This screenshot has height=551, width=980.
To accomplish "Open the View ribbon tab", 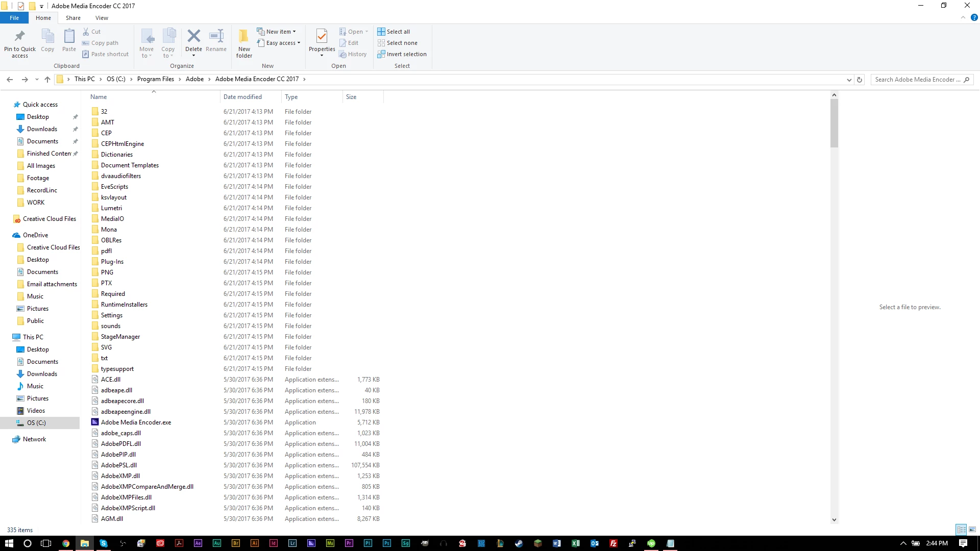I will point(102,18).
